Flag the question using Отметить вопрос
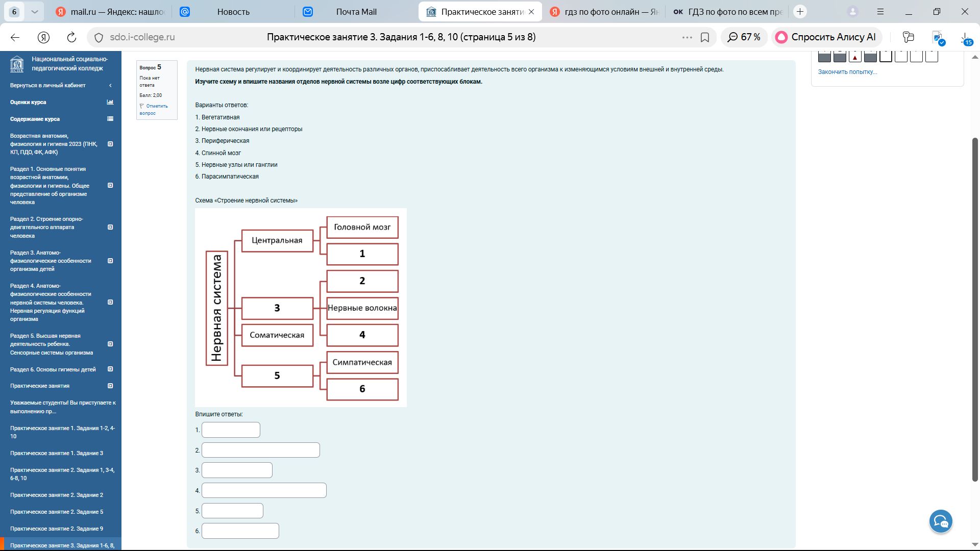Image resolution: width=980 pixels, height=551 pixels. point(154,109)
